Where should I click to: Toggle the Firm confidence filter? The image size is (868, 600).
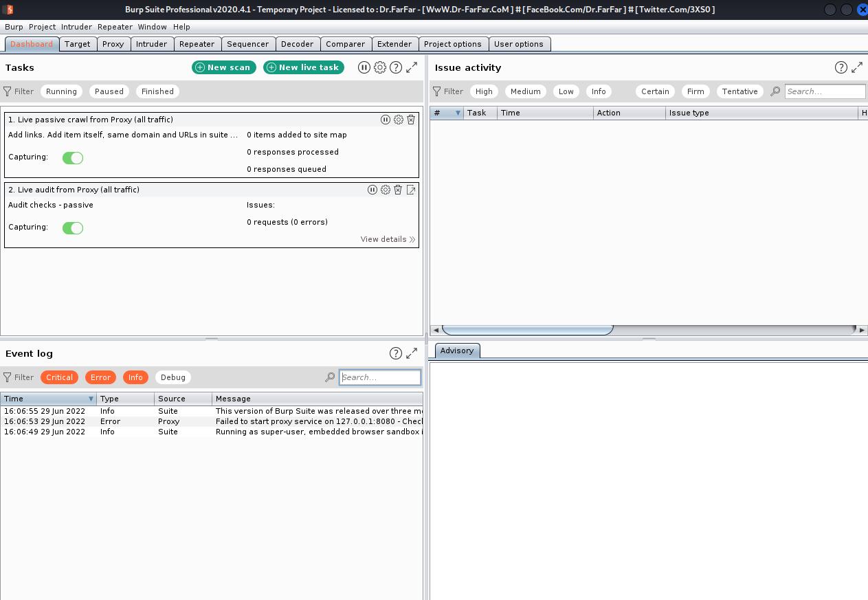pyautogui.click(x=695, y=91)
